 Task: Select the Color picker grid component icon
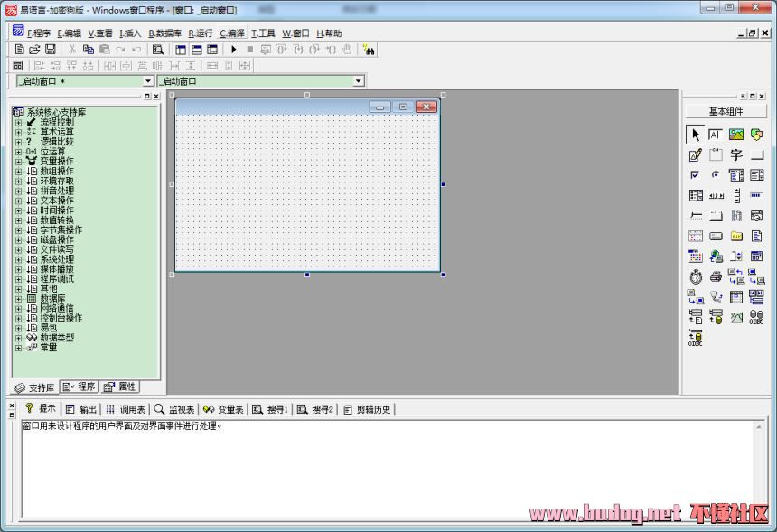click(696, 257)
